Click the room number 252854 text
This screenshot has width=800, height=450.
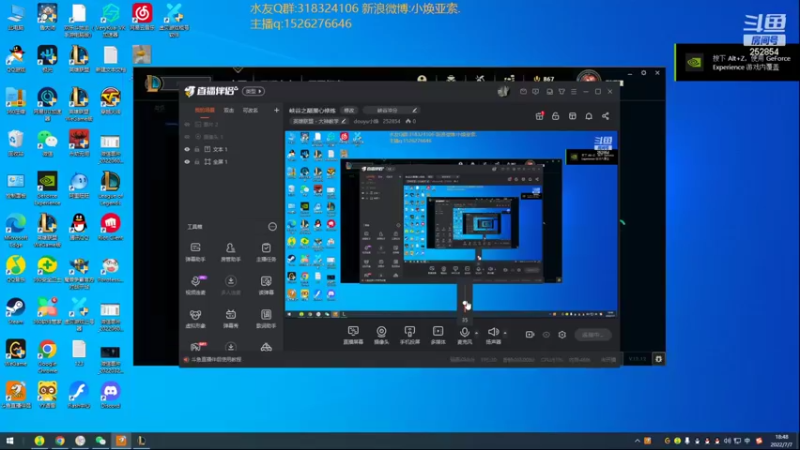point(391,121)
